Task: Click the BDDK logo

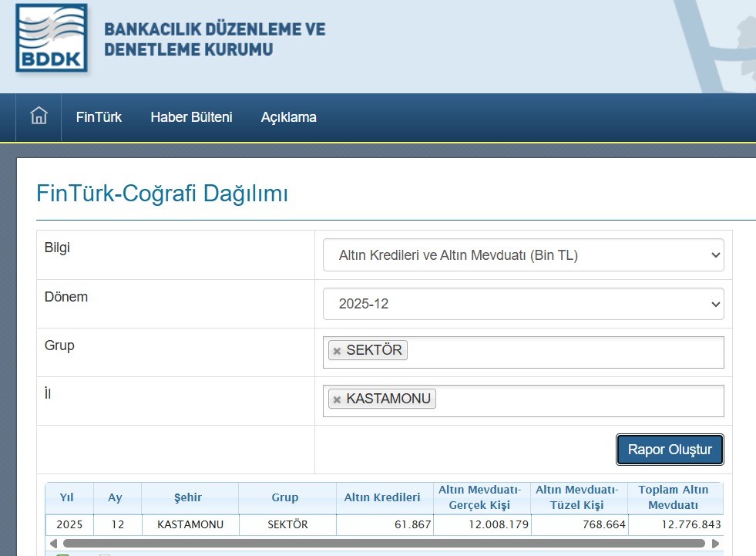Action: (52, 39)
